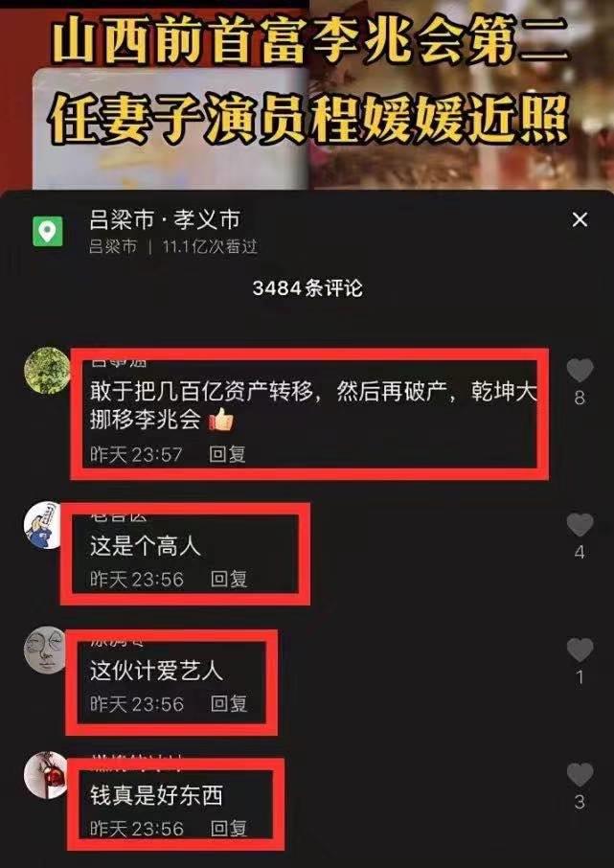
Task: Like the 钱真是好东西 comment
Action: point(580,774)
